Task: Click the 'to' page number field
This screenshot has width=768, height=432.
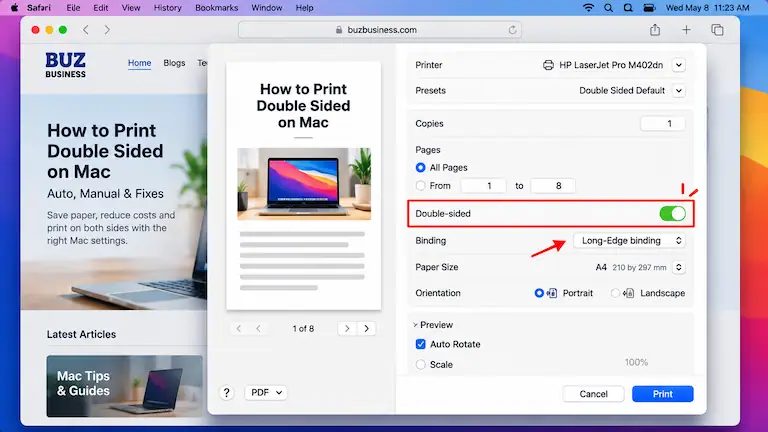Action: click(x=553, y=186)
